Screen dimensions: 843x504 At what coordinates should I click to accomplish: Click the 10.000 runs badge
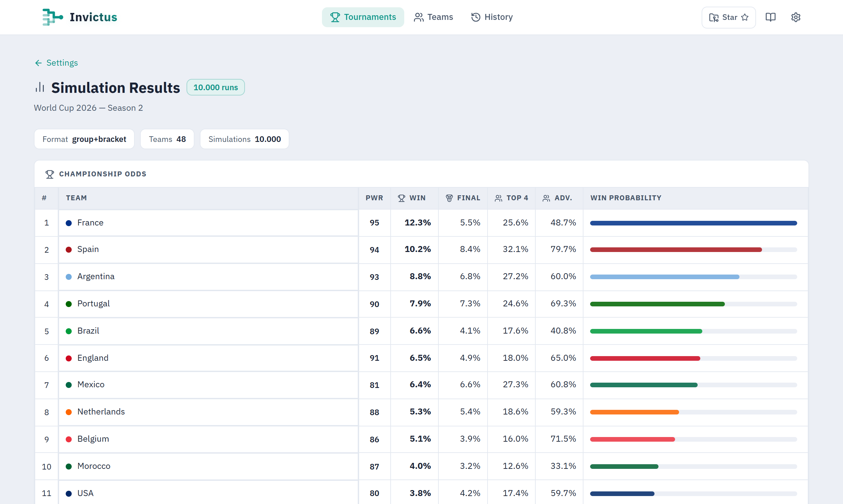click(x=215, y=87)
